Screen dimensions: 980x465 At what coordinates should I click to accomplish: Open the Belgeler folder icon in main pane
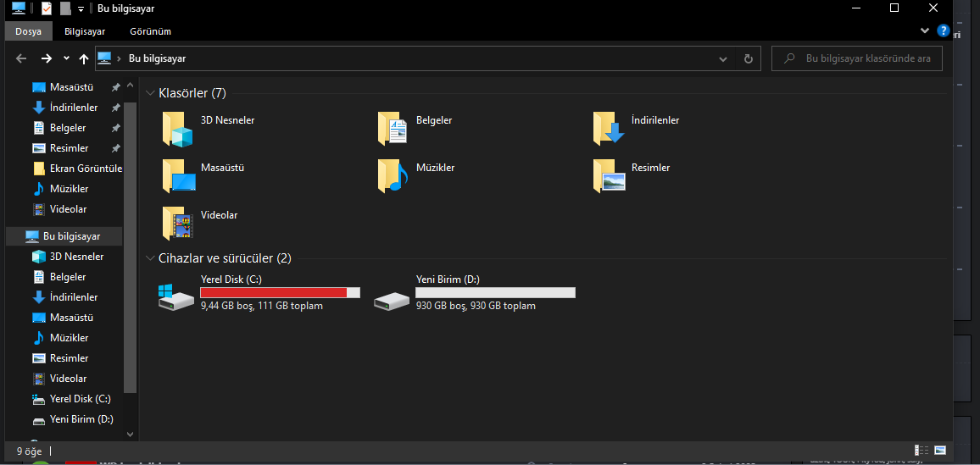pos(393,129)
